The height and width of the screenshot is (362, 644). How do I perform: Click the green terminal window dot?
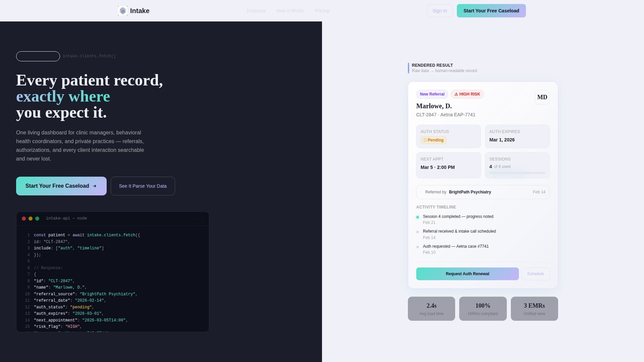tap(37, 219)
